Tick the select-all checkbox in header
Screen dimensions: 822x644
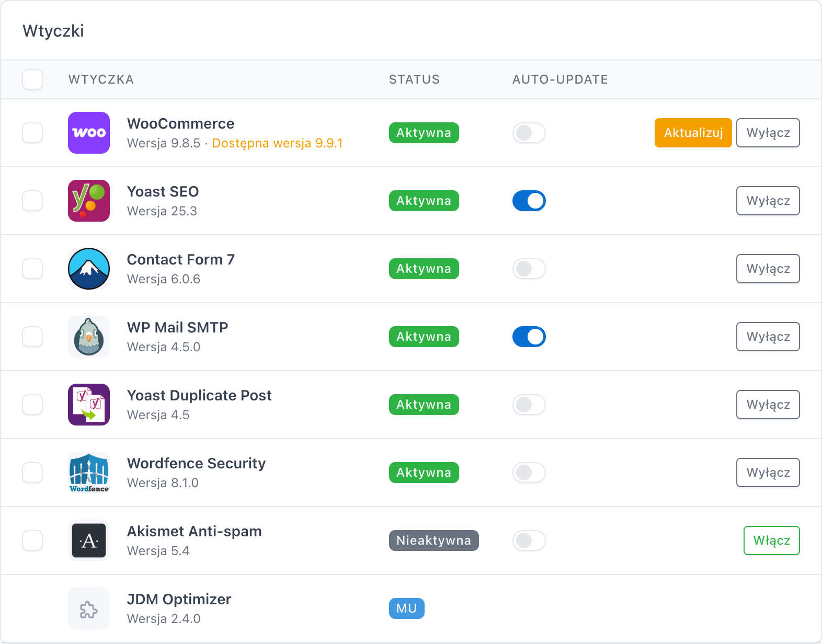[x=32, y=79]
